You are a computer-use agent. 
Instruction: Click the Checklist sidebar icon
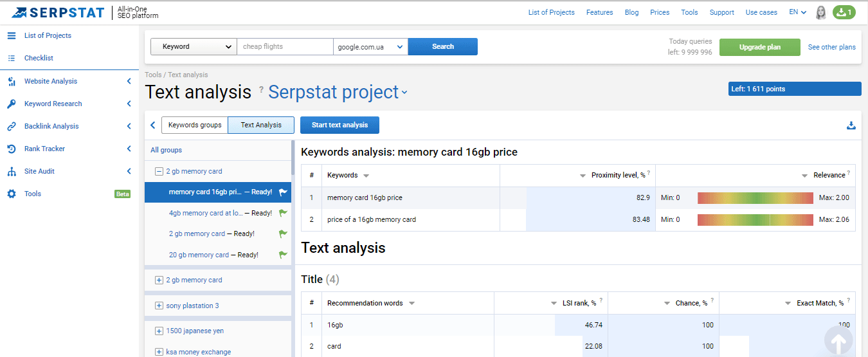point(11,58)
